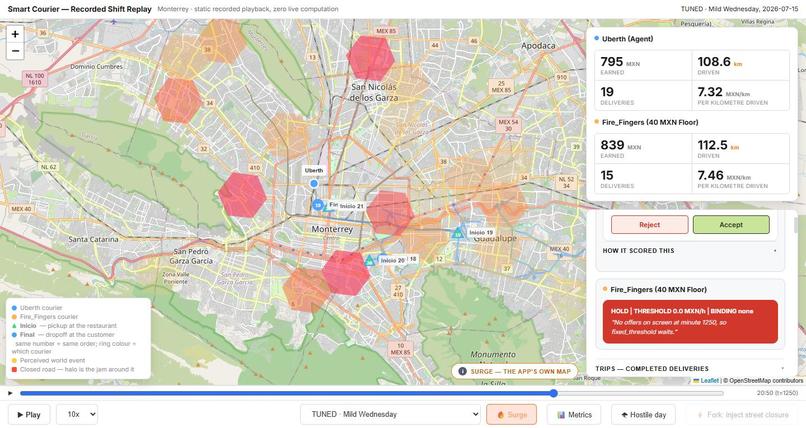
Task: Open OpenStreetMap contributors link
Action: [x=766, y=381]
